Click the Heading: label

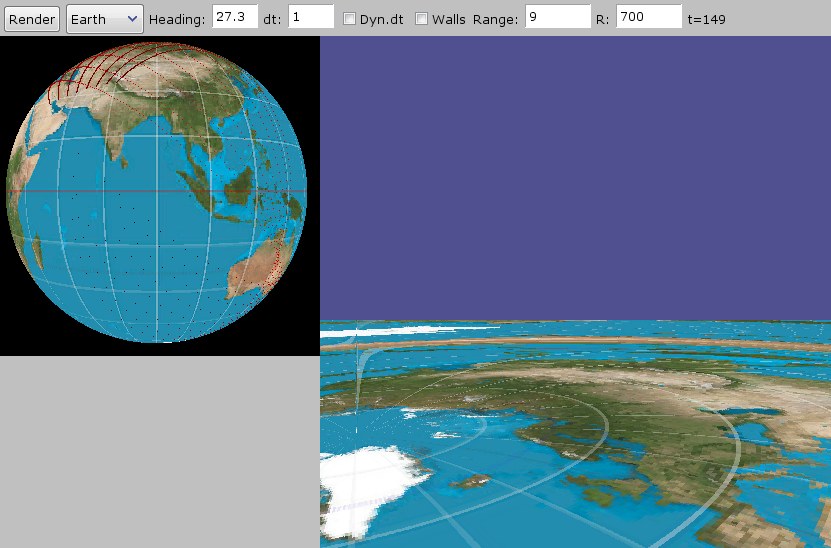(176, 20)
